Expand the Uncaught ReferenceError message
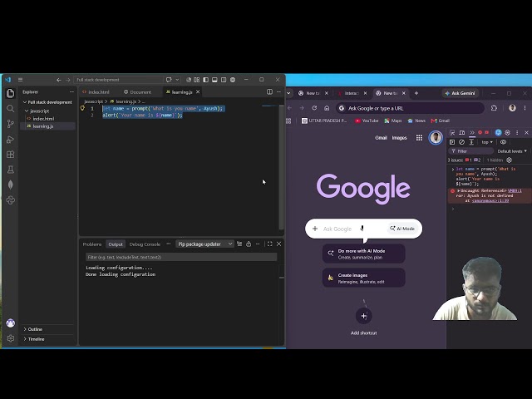This screenshot has height=399, width=532. (x=458, y=191)
